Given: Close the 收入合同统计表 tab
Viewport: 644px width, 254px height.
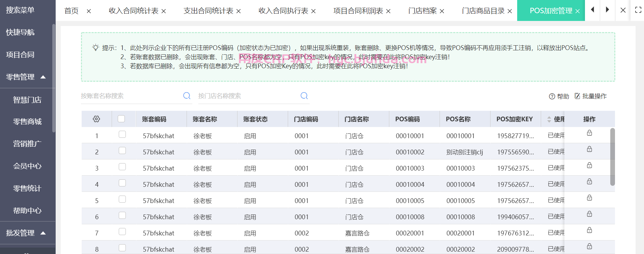Looking at the screenshot, I should coord(164,11).
